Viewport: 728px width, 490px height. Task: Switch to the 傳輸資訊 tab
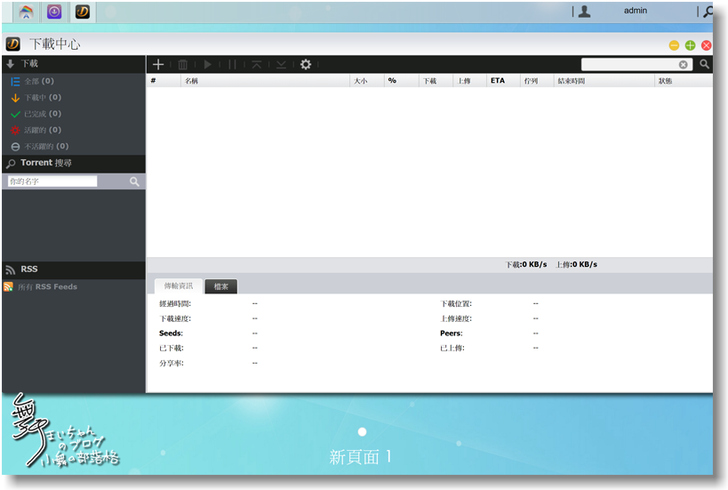(x=178, y=286)
